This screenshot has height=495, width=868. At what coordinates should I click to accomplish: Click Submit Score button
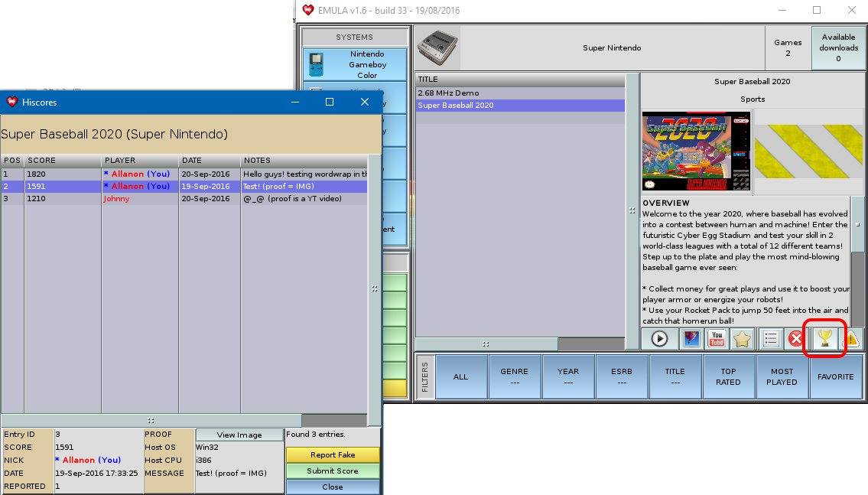(333, 471)
